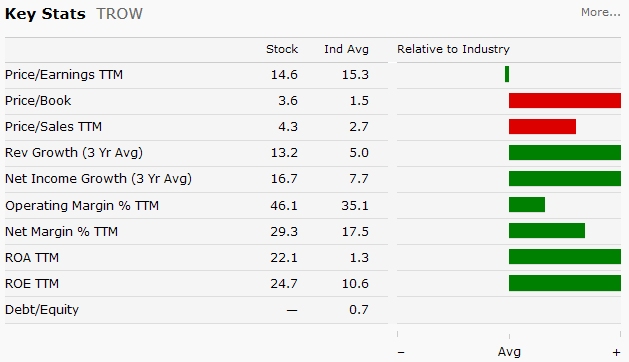Click the Net Income Growth row label
The height and width of the screenshot is (362, 629).
point(98,179)
